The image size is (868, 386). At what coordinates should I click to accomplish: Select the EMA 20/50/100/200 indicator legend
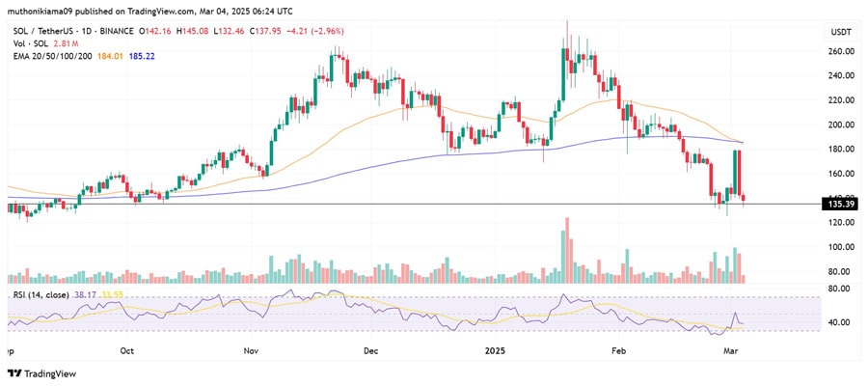51,56
